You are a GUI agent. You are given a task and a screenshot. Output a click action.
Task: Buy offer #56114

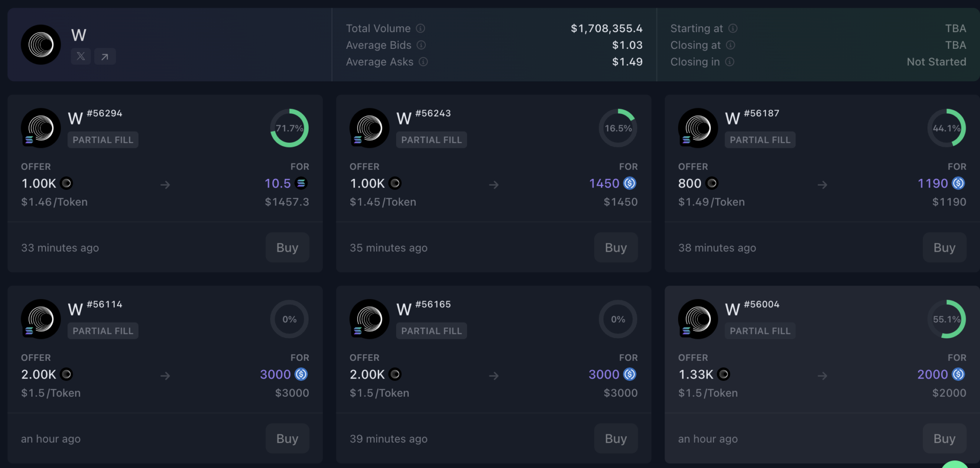pos(287,438)
